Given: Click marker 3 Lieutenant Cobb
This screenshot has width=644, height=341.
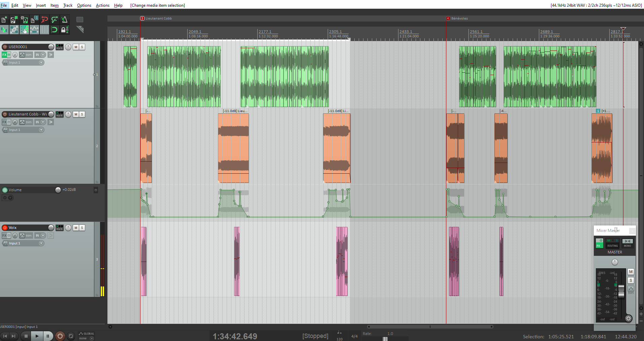Looking at the screenshot, I should [156, 19].
